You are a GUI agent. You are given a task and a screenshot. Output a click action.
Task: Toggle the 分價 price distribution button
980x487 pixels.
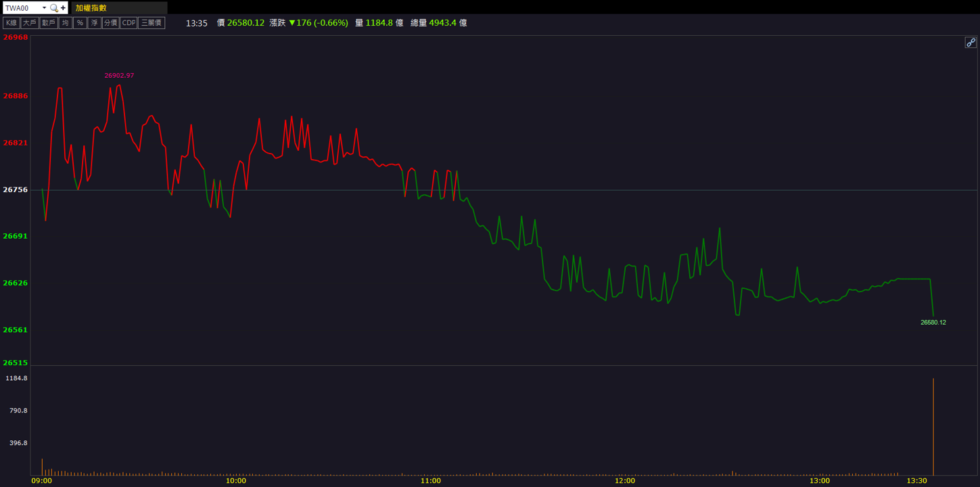coord(110,23)
